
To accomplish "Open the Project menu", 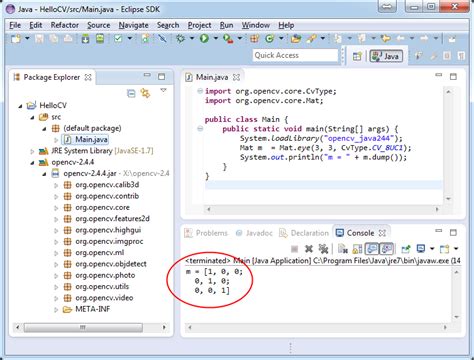I will point(199,25).
